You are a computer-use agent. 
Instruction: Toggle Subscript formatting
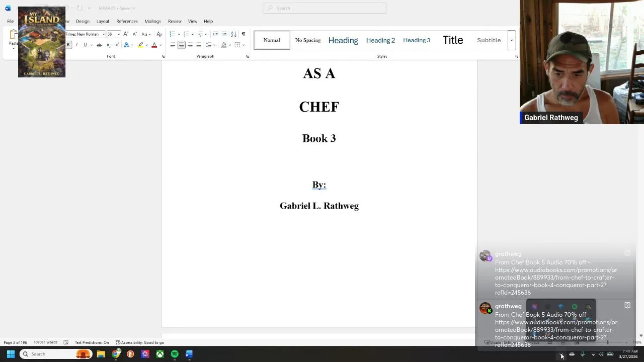108,45
